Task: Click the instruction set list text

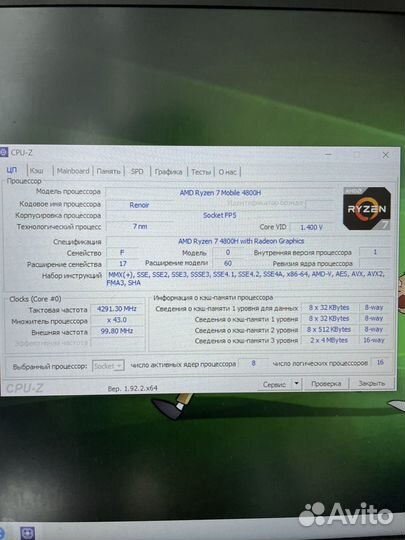Action: click(245, 278)
